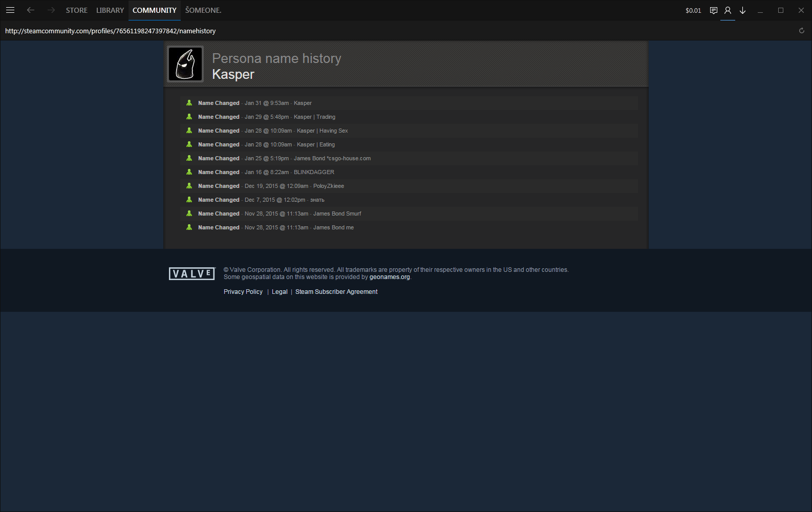Open the friends profile icon
The height and width of the screenshot is (512, 812).
tap(728, 10)
